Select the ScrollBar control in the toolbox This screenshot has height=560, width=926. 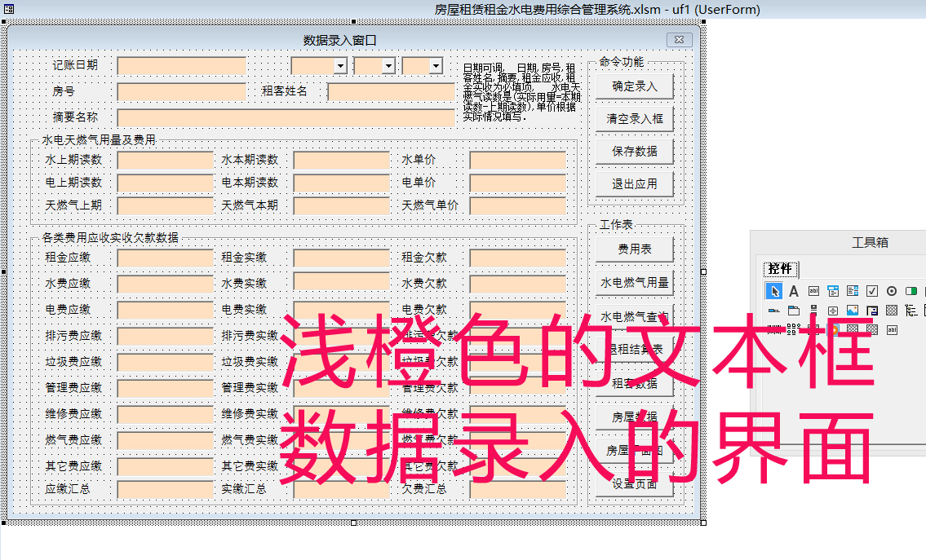(813, 311)
